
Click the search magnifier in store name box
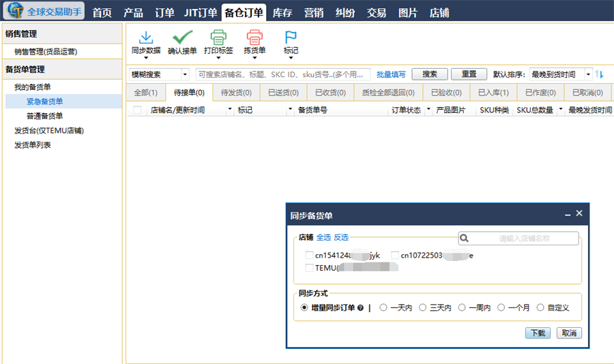(x=464, y=238)
